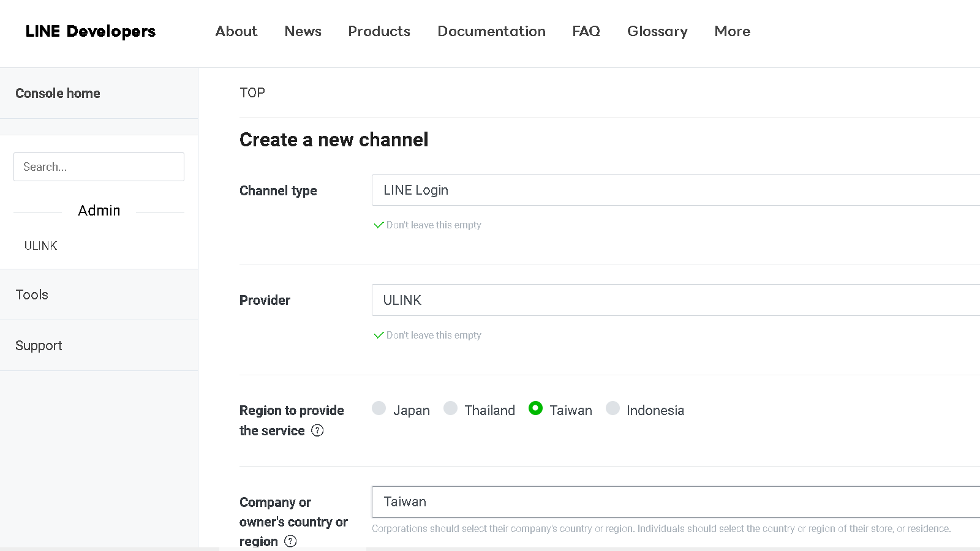Select the Indonesia region radio button
This screenshot has height=551, width=980.
pyautogui.click(x=612, y=408)
